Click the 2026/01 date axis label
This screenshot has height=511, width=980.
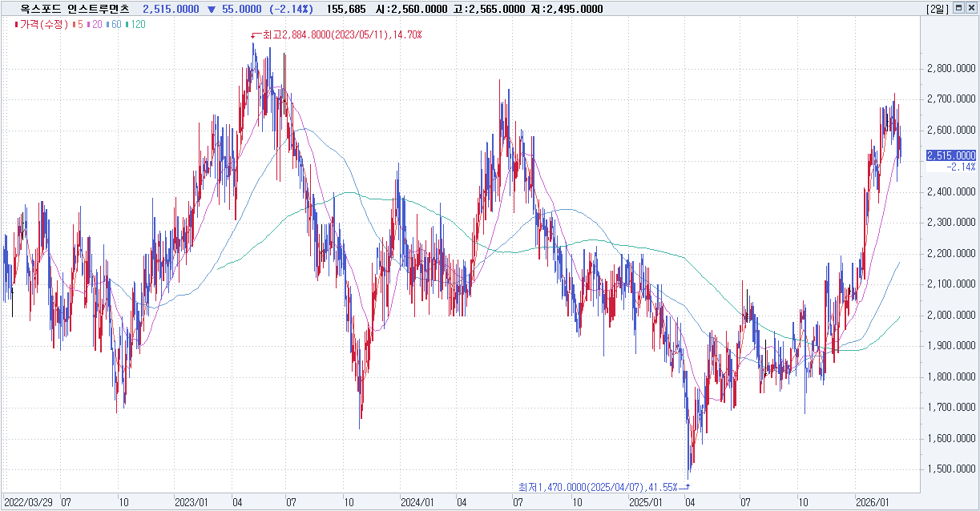point(873,502)
